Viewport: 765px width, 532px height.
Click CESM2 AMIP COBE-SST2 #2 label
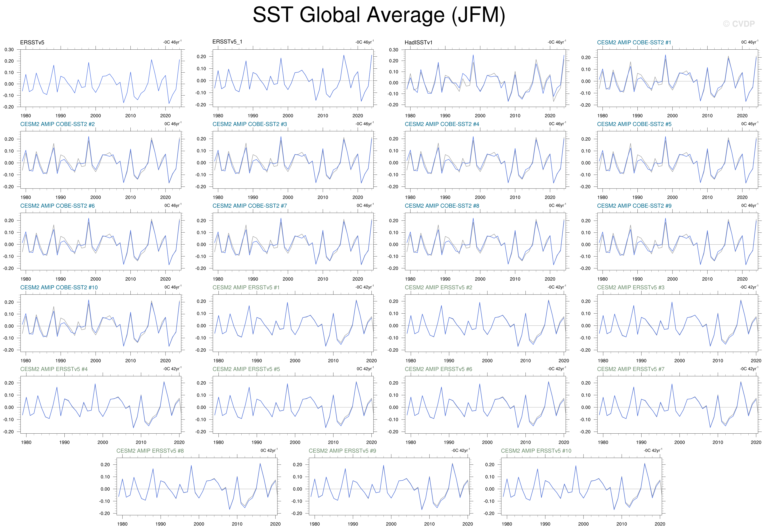point(57,124)
